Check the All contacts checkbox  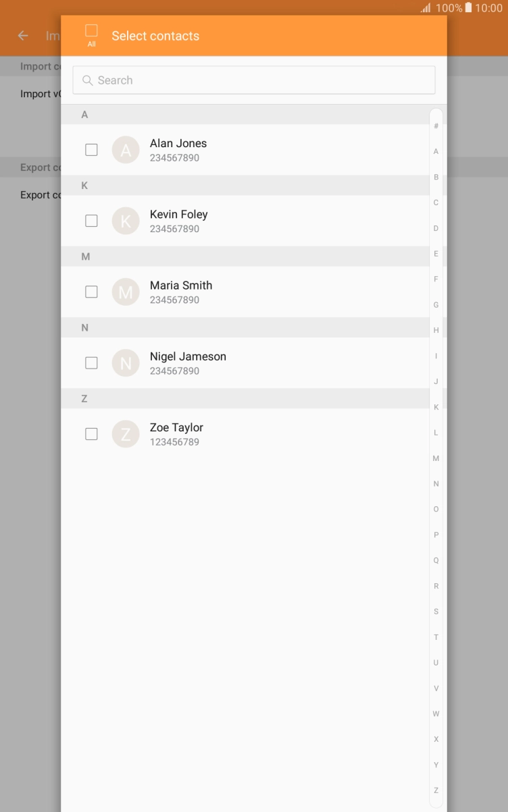[91, 30]
